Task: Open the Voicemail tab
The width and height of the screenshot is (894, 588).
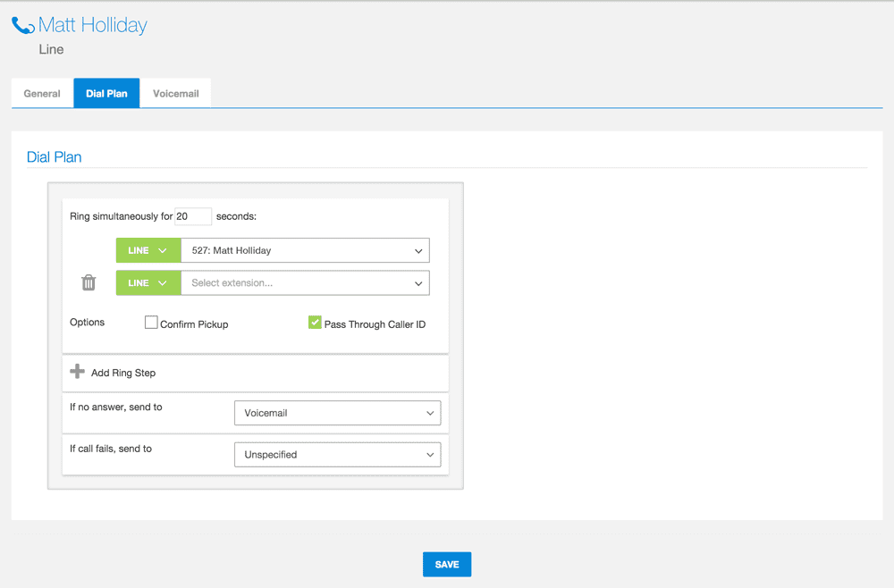Action: coord(175,94)
